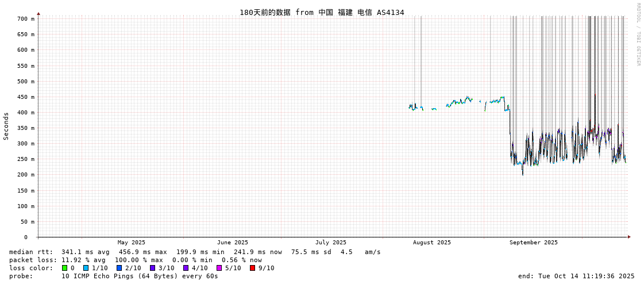This screenshot has height=284, width=644.
Task: Select the blue 2/10 loss swatch
Action: tap(119, 268)
